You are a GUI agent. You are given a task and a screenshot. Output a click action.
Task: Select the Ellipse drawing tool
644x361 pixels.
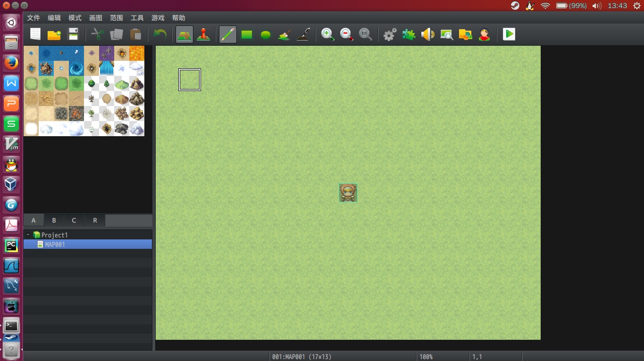click(x=266, y=34)
